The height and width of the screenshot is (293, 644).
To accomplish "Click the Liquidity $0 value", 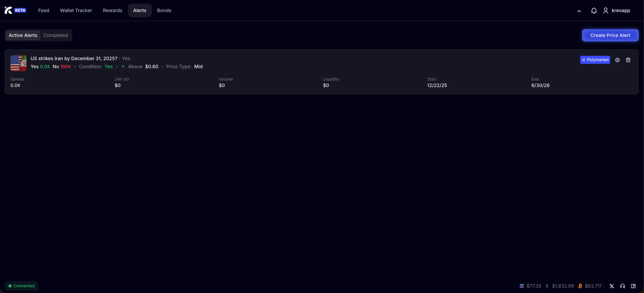I will coord(326,85).
